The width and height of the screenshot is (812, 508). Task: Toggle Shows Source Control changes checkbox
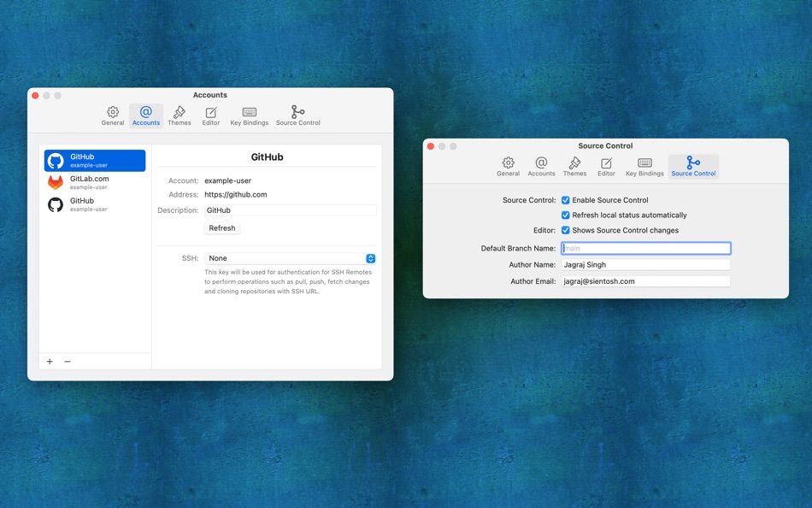[566, 230]
